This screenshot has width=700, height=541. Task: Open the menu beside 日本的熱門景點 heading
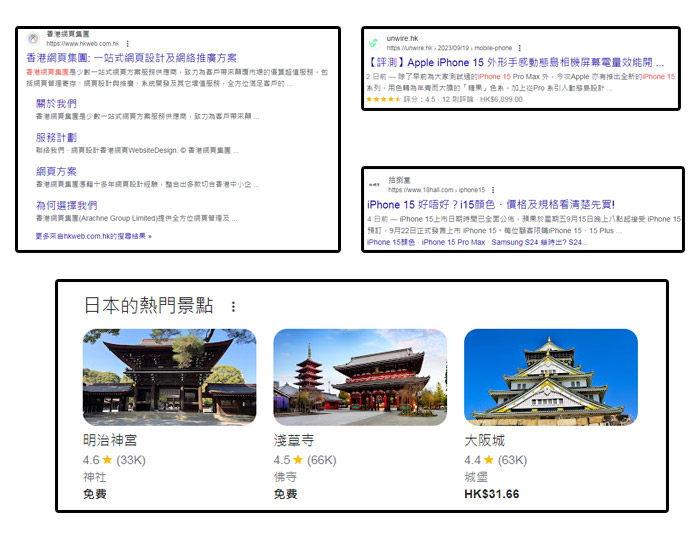pyautogui.click(x=233, y=306)
